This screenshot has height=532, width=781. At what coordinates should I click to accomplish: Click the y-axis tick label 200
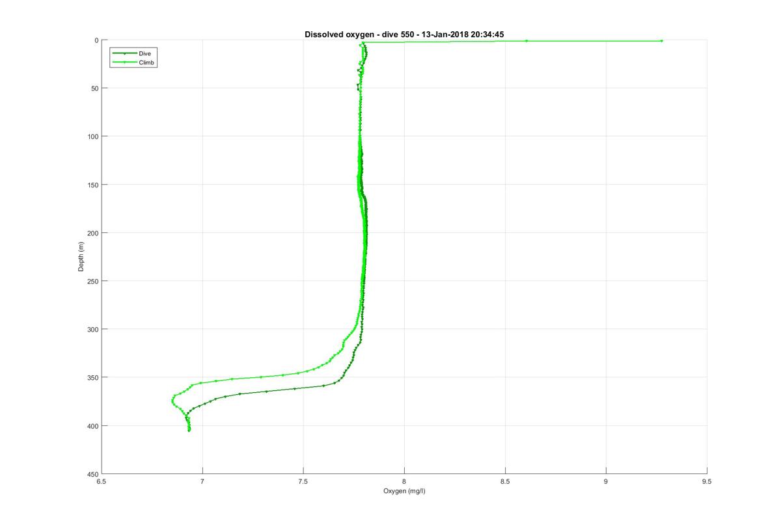[92, 233]
